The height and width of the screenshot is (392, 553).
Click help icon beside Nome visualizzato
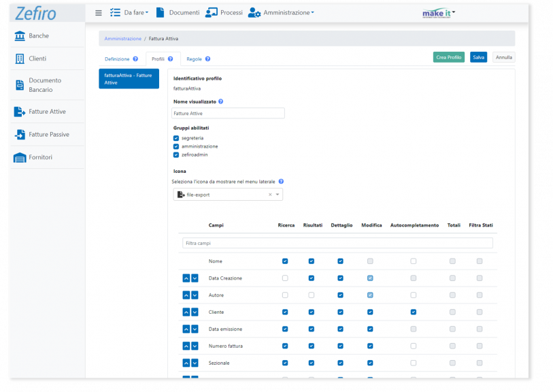[221, 101]
